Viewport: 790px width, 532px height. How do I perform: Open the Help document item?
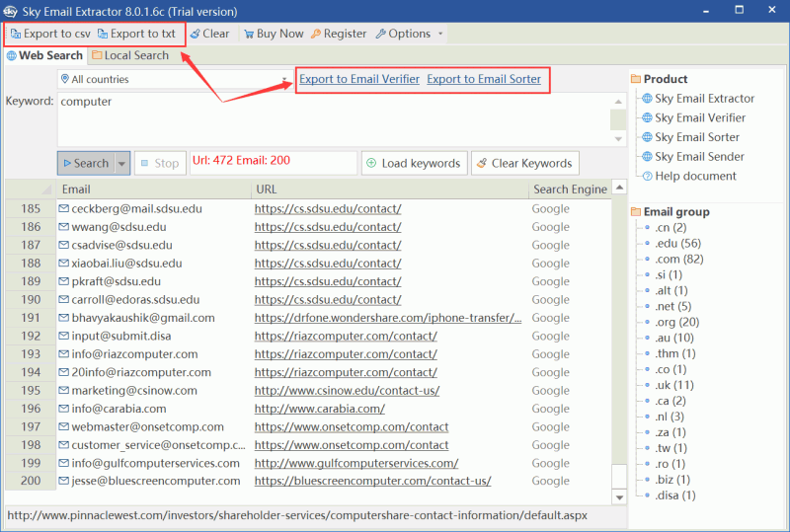(x=695, y=177)
